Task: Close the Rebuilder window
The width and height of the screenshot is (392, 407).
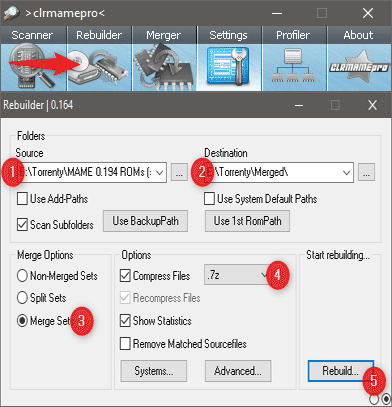Action: [372, 105]
